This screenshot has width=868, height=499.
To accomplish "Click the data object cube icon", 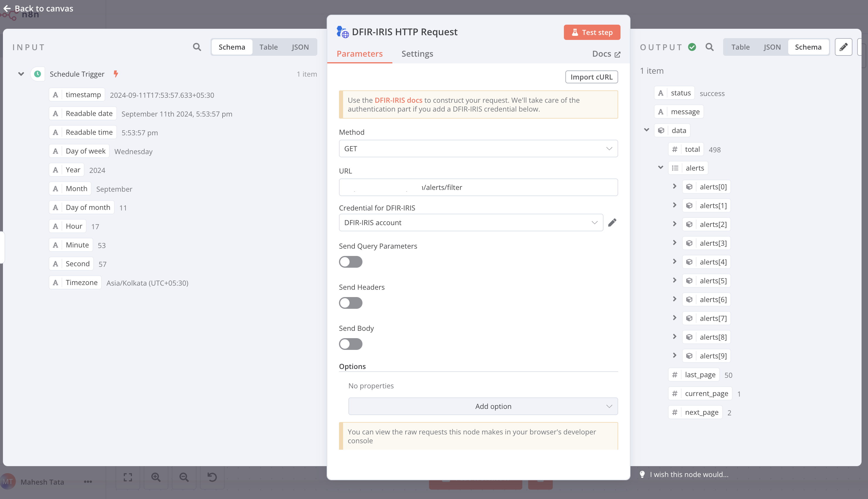I will click(661, 130).
